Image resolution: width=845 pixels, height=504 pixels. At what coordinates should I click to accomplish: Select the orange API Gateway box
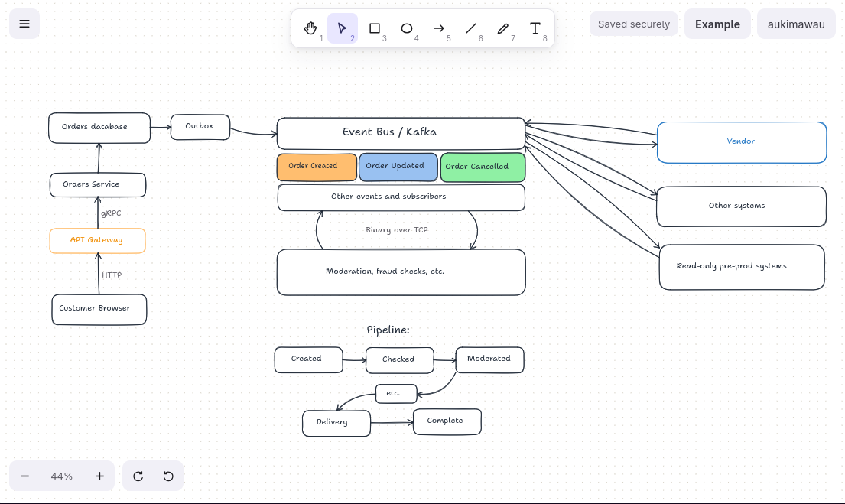(97, 240)
